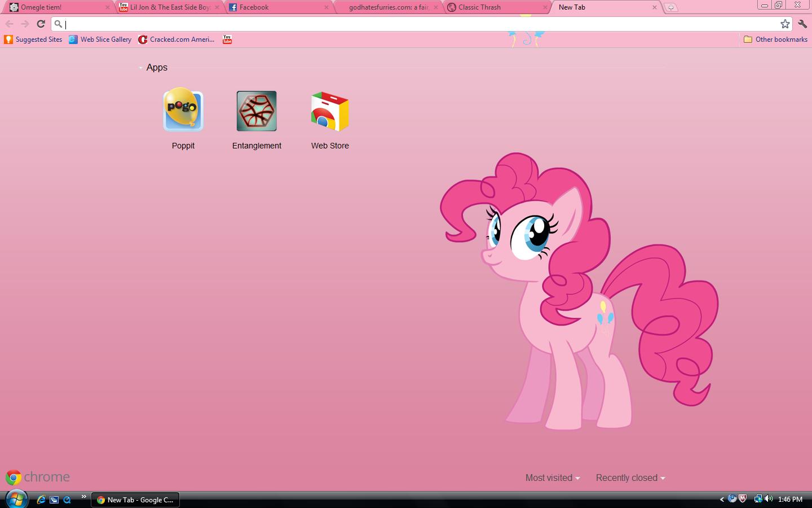The width and height of the screenshot is (812, 508).
Task: Collapse the Apps section
Action: [153, 67]
